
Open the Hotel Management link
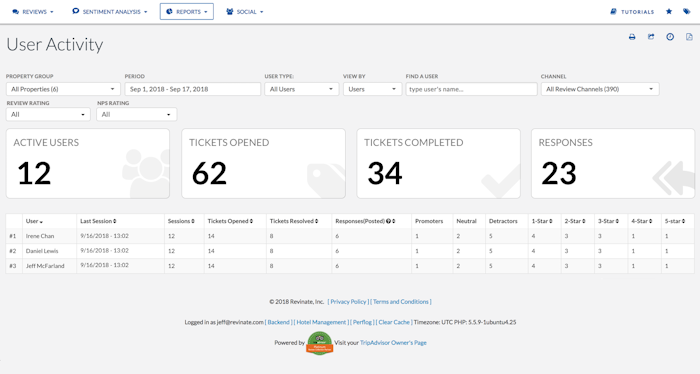[321, 322]
